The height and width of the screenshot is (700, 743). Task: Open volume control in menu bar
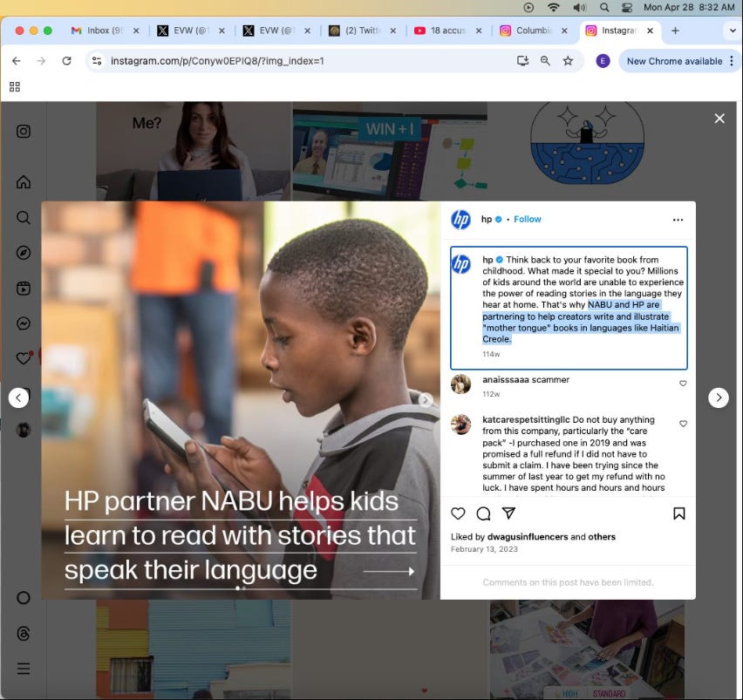[579, 7]
